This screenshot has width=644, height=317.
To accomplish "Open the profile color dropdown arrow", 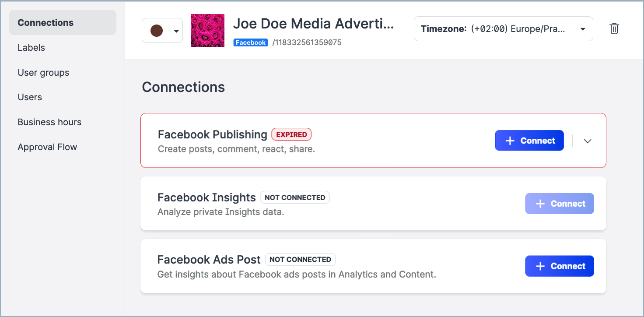I will [x=176, y=31].
